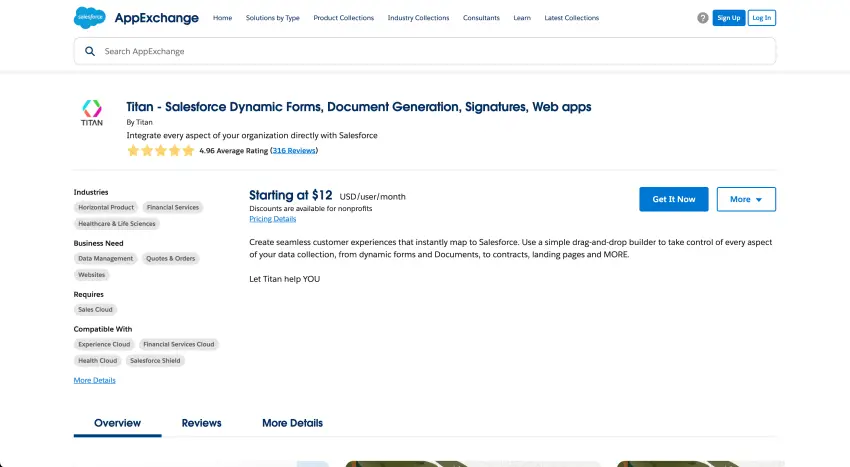
Task: Open the 316 Reviews link
Action: point(294,150)
